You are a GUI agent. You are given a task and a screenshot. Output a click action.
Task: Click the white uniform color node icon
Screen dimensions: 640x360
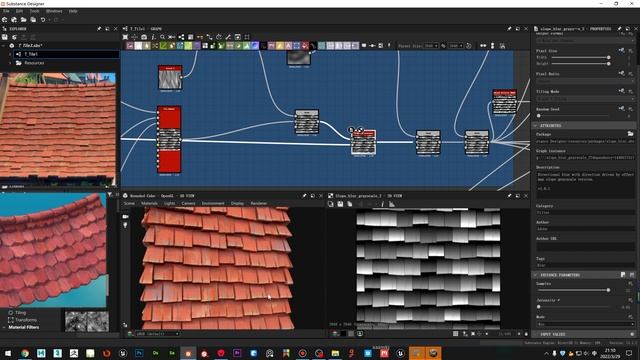[138, 46]
